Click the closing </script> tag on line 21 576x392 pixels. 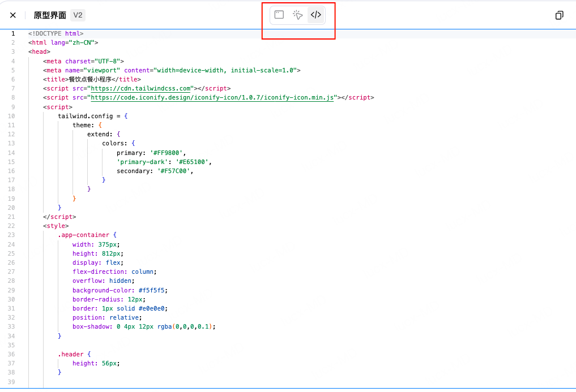point(59,217)
